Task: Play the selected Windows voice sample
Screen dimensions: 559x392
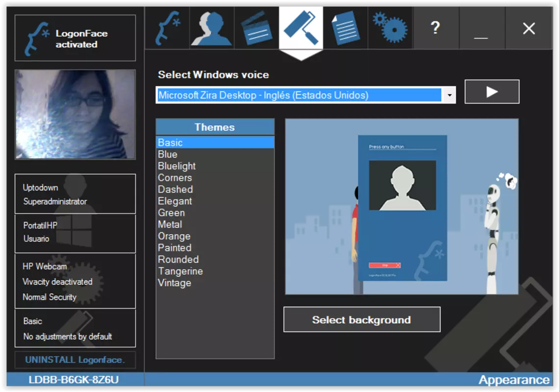Action: coord(492,92)
